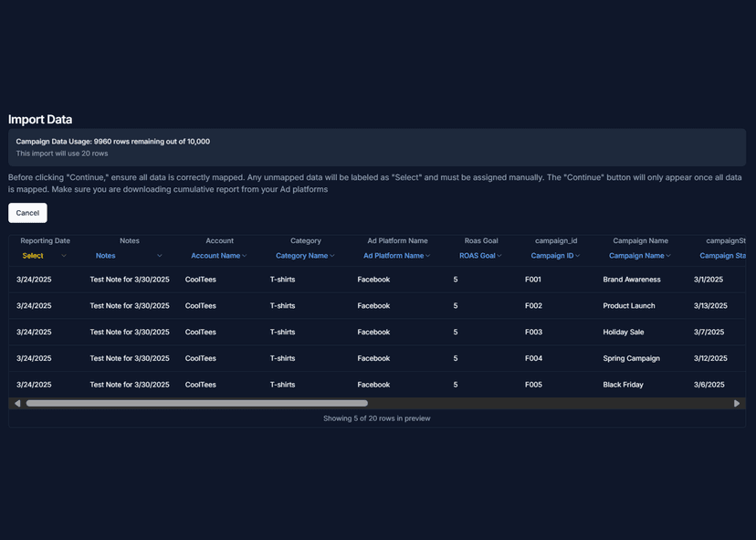This screenshot has height=540, width=756.
Task: Click the horizontal scrollbar thumb
Action: tap(196, 404)
